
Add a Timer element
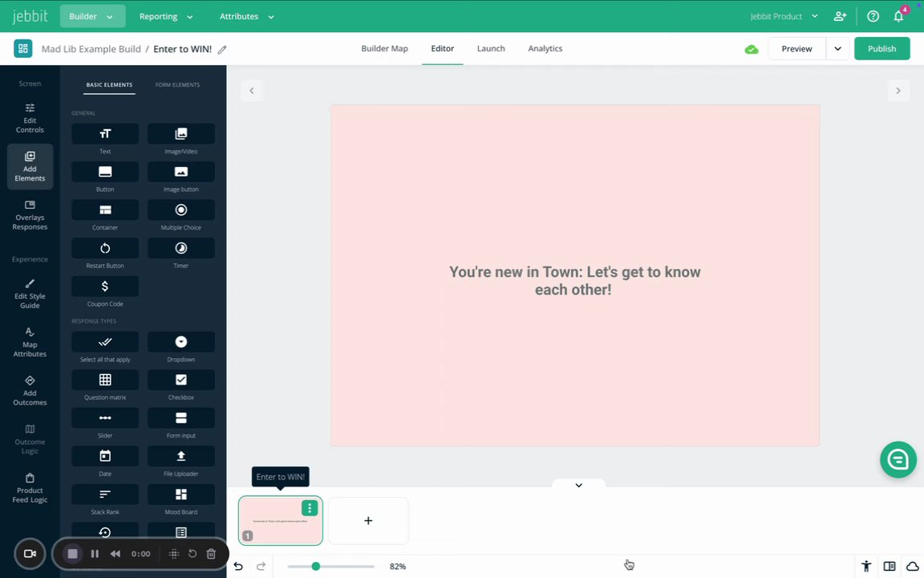[181, 248]
